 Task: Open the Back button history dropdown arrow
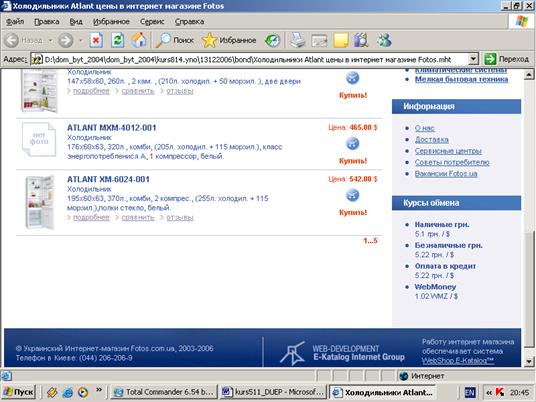[x=50, y=41]
